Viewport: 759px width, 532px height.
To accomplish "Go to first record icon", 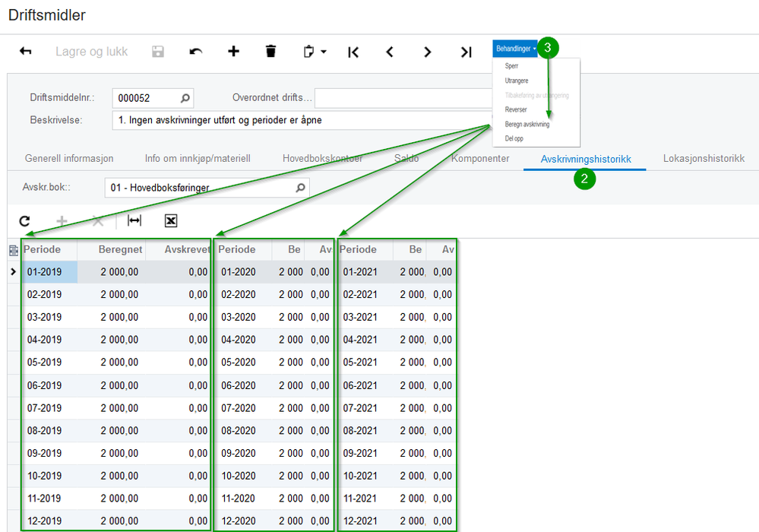I will (x=353, y=52).
